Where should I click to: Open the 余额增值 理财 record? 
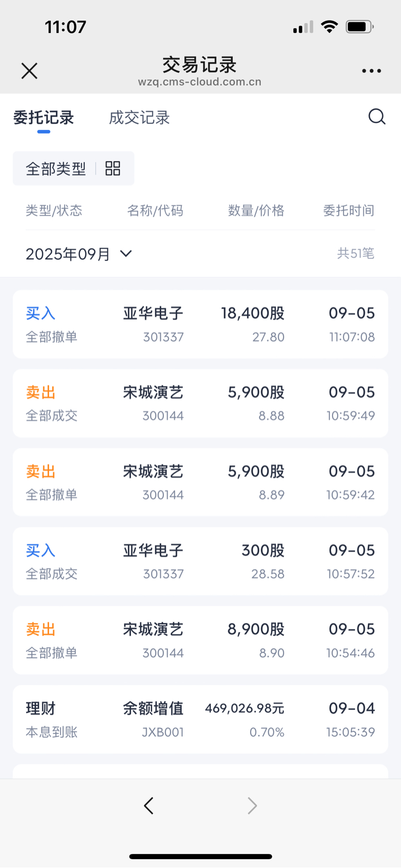pos(200,719)
